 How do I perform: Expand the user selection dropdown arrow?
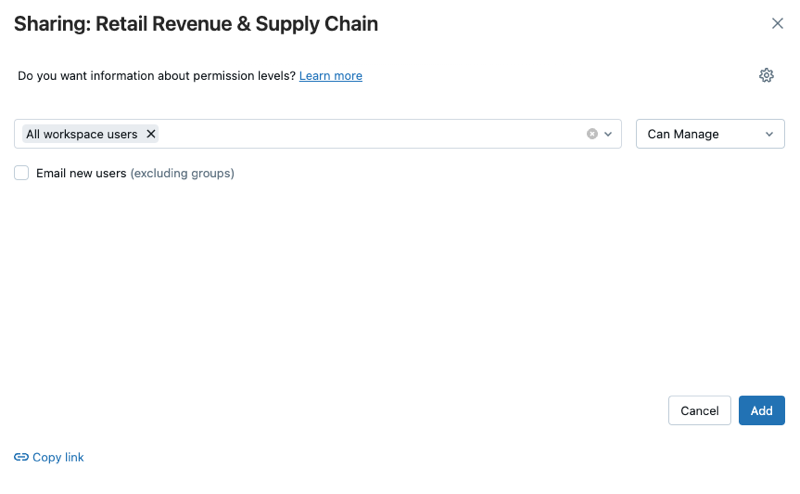[x=608, y=134]
